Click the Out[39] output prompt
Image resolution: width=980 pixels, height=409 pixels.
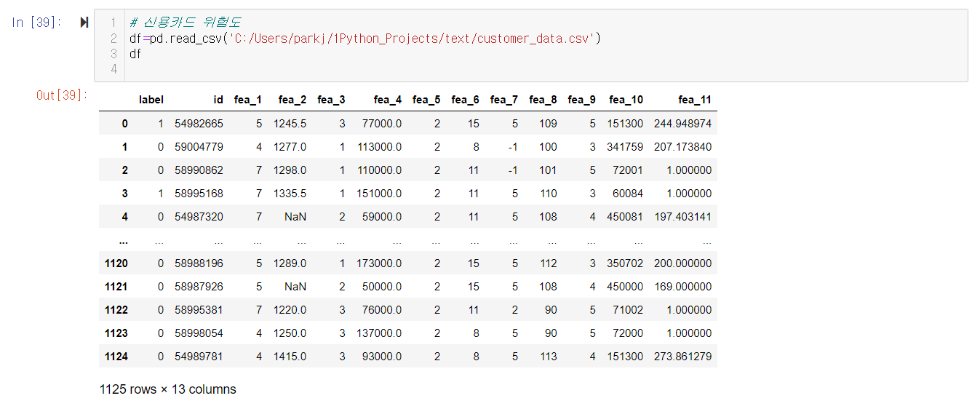point(62,95)
